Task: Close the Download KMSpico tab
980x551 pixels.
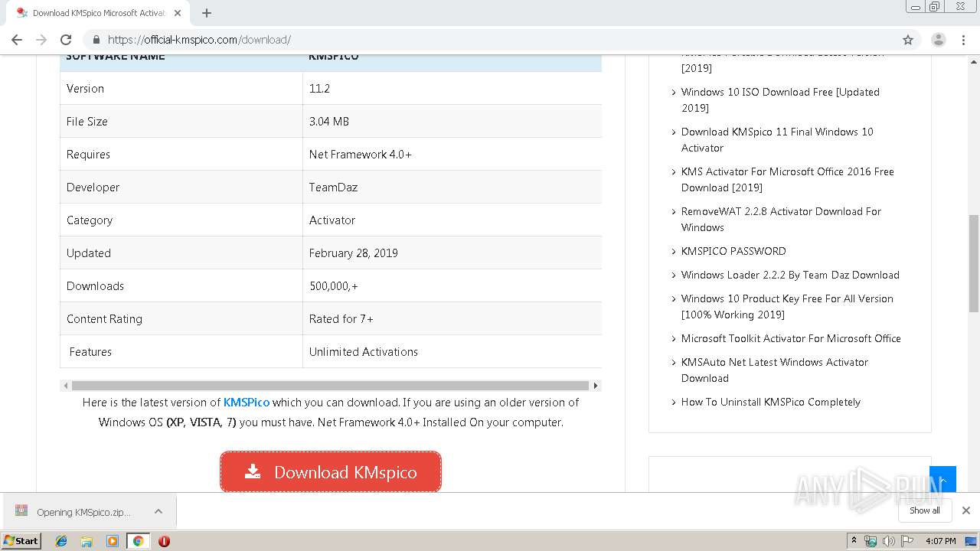Action: [178, 13]
